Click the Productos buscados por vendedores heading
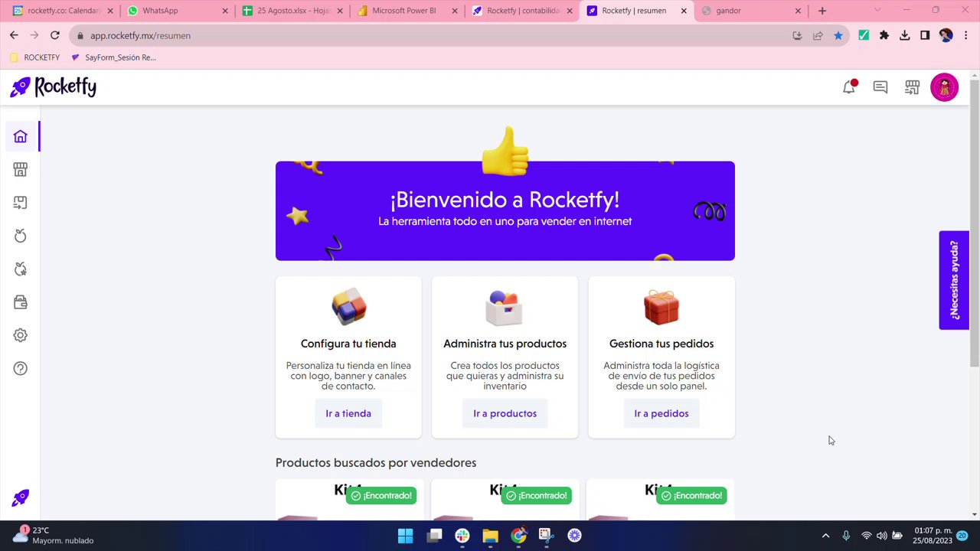The width and height of the screenshot is (980, 551). 376,462
